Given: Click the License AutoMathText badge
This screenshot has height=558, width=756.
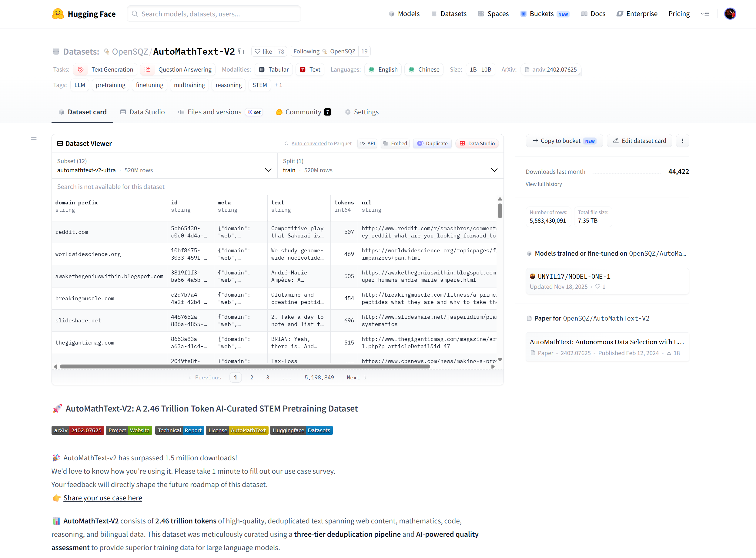Looking at the screenshot, I should (237, 430).
